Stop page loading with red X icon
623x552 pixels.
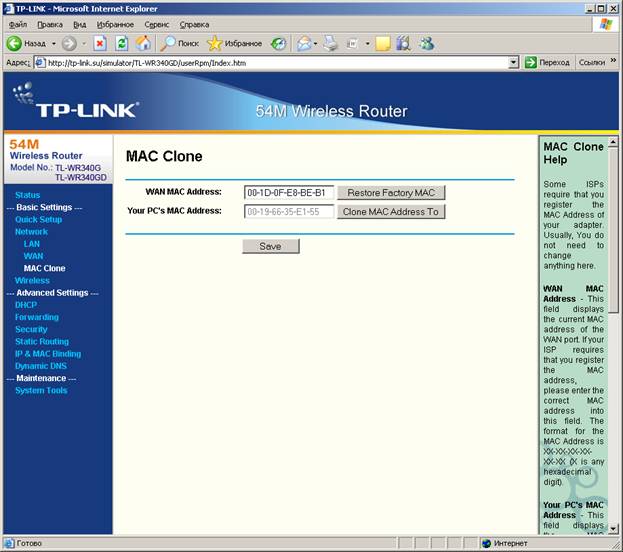(x=100, y=43)
